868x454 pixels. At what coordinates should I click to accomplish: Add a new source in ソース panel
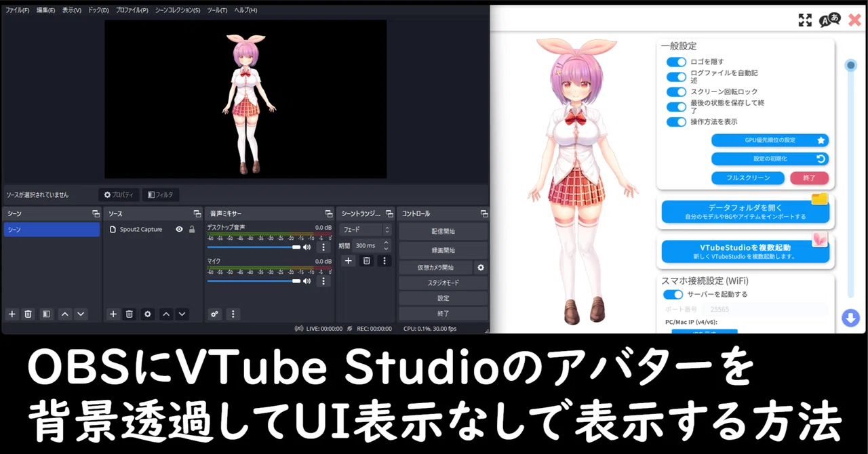coord(113,314)
